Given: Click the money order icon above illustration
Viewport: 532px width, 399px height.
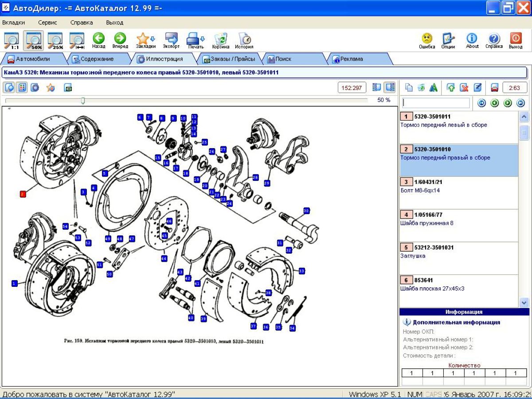Looking at the screenshot, I should pyautogui.click(x=68, y=88).
